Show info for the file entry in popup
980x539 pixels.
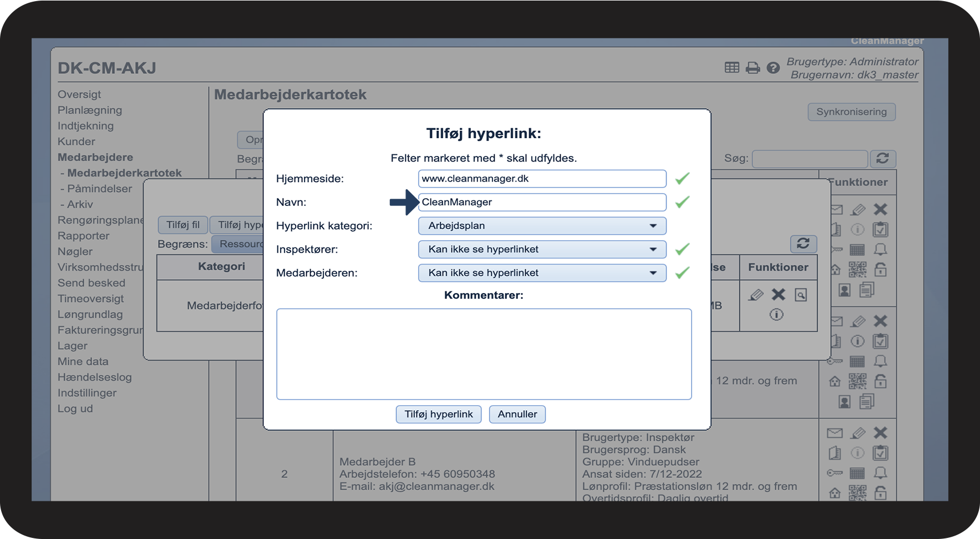(x=776, y=315)
